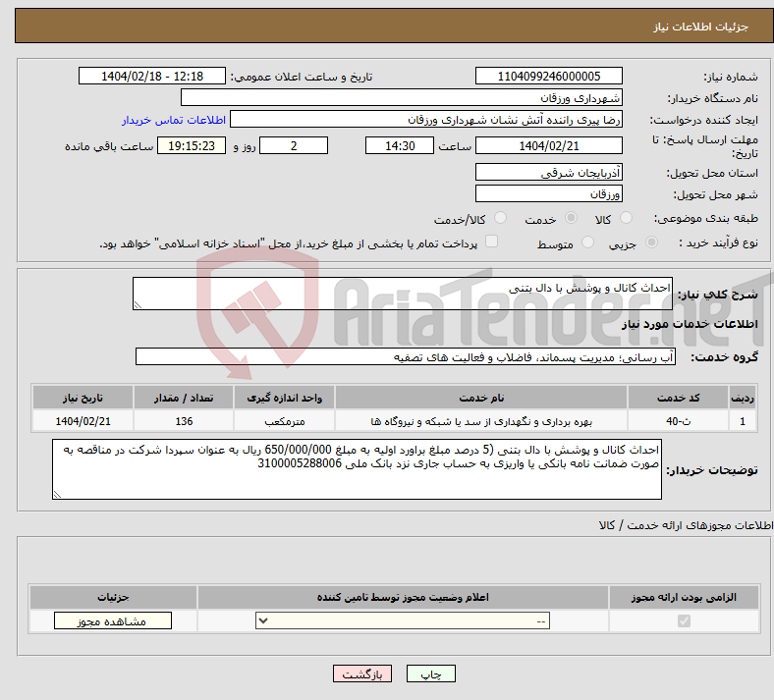
Task: Click the جزئیات column header in license table
Action: click(113, 597)
